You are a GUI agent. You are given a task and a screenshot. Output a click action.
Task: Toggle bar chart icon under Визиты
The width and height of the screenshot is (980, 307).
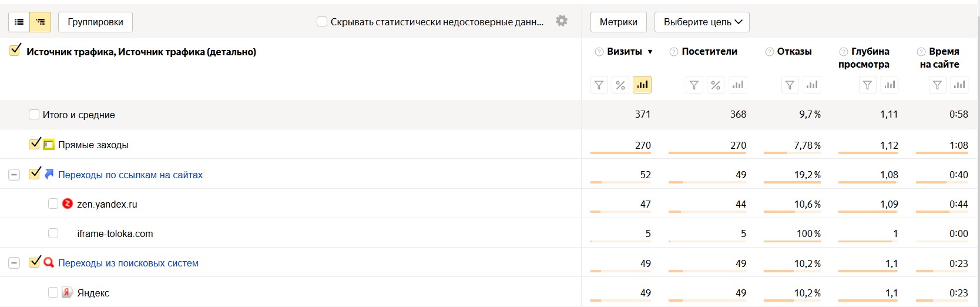pos(642,85)
